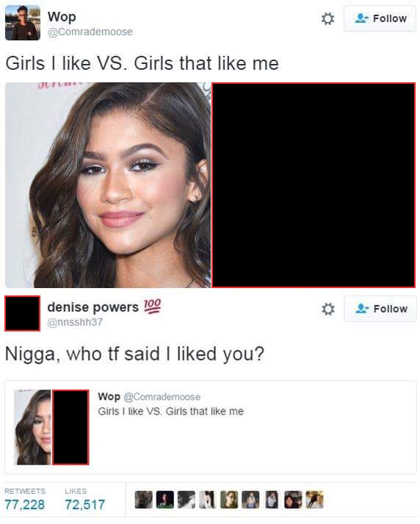
Task: Enlarge the blacked-out right photo
Action: [314, 185]
